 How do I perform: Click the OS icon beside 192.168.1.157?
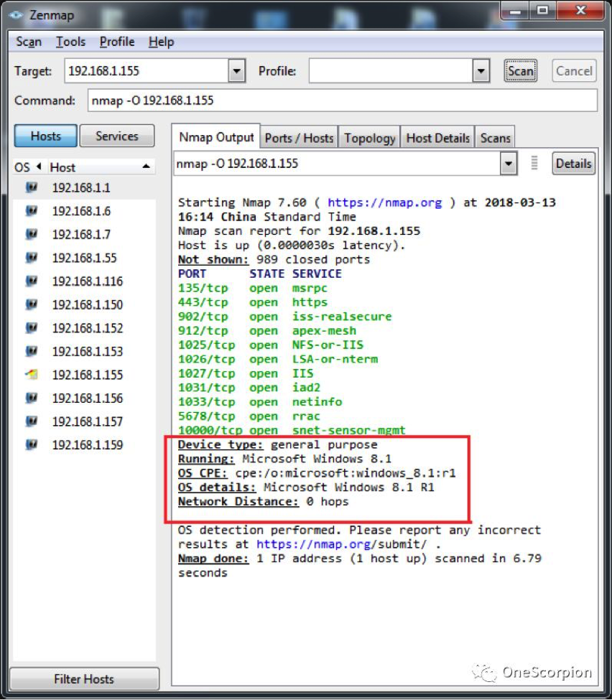click(x=32, y=421)
